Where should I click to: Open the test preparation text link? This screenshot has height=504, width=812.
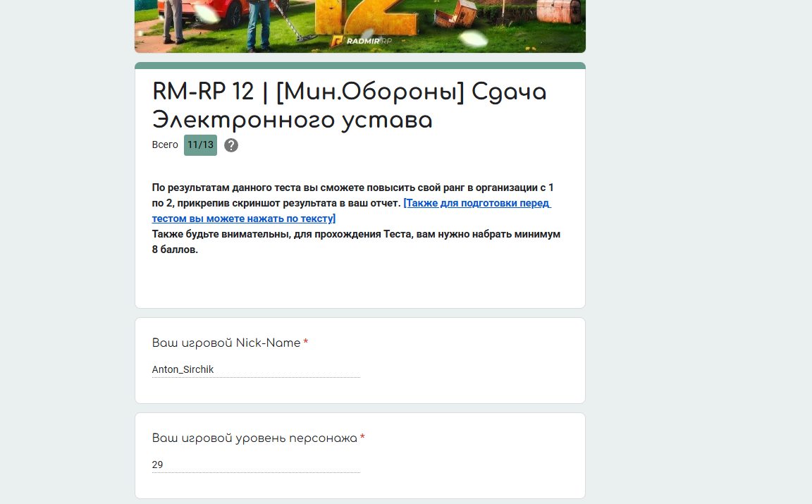[x=351, y=211]
